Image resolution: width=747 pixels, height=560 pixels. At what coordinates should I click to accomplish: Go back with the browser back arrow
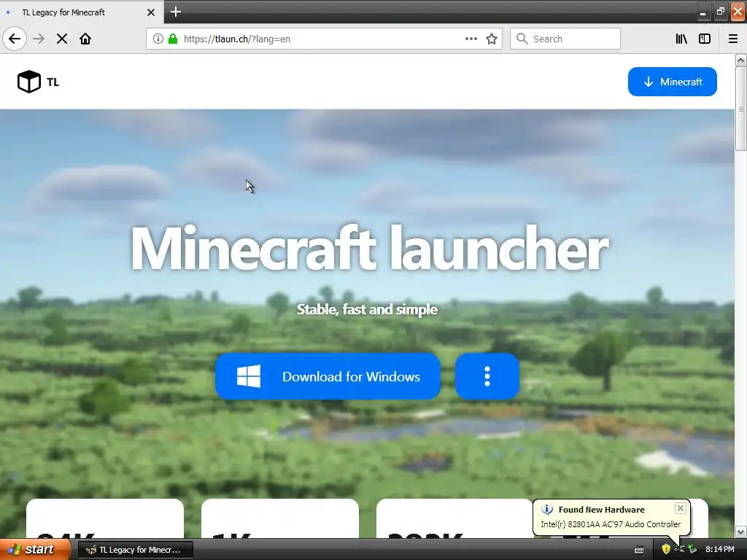pyautogui.click(x=15, y=39)
